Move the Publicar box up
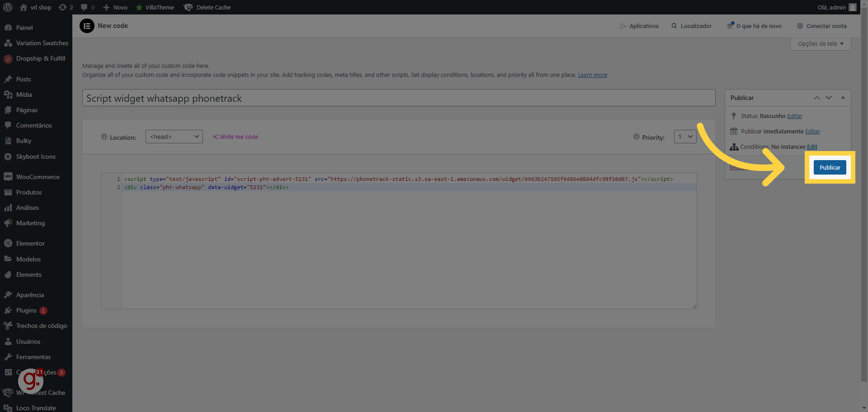Image resolution: width=868 pixels, height=412 pixels. [817, 98]
